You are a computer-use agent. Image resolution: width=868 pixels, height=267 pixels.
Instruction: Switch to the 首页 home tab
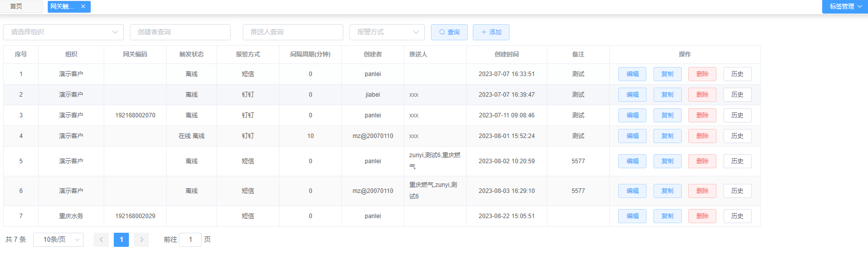[16, 7]
